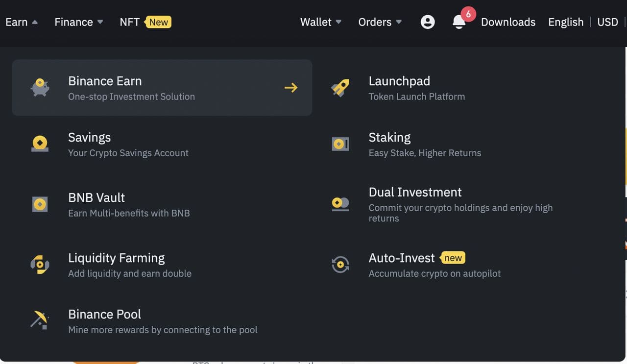The image size is (627, 364).
Task: Click the Binance Earn piggy bank icon
Action: coord(40,88)
